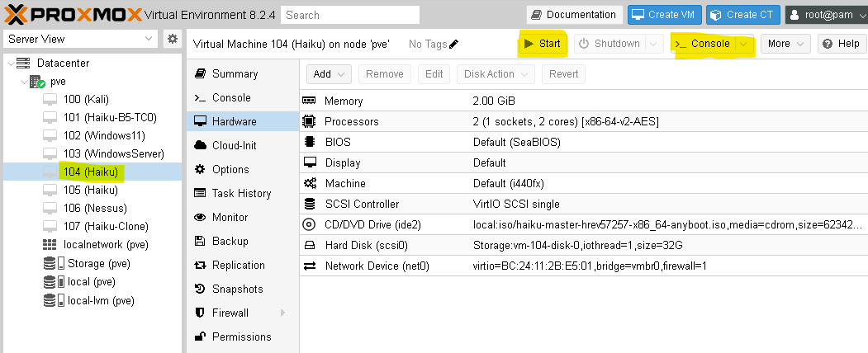Image resolution: width=868 pixels, height=353 pixels.
Task: Open the Add hardware dropdown
Action: click(329, 74)
